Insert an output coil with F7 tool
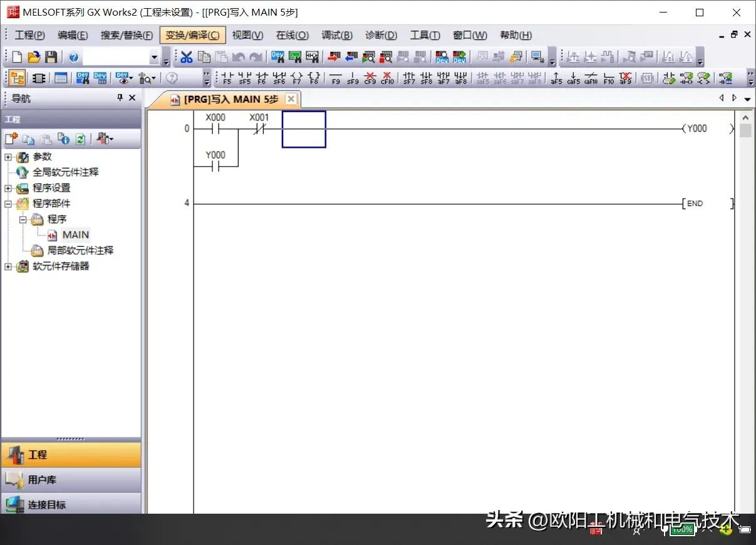756x545 pixels. [x=296, y=78]
